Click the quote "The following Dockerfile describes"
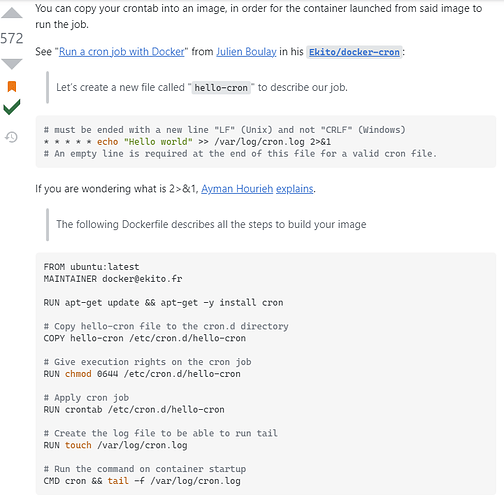 (x=211, y=224)
